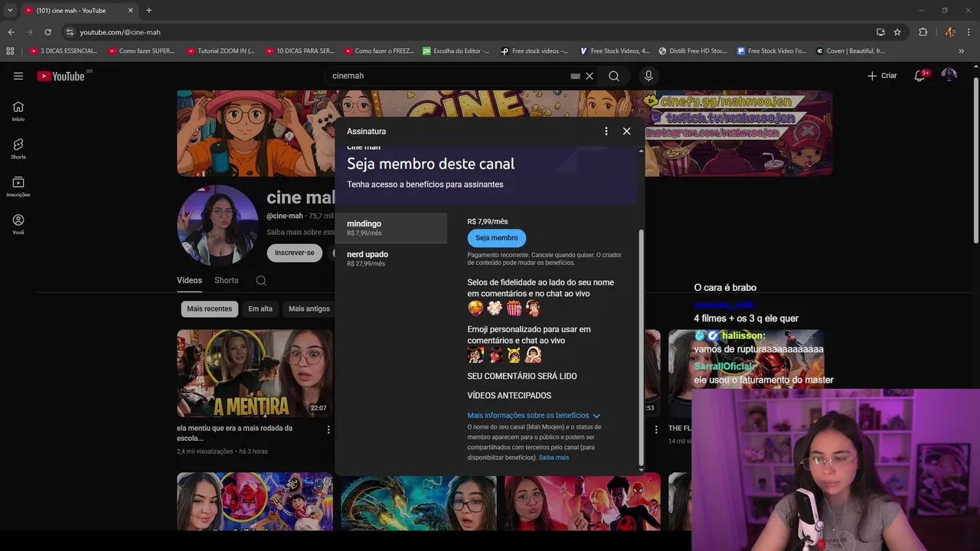Click the Seja membro button
980x551 pixels.
click(497, 238)
